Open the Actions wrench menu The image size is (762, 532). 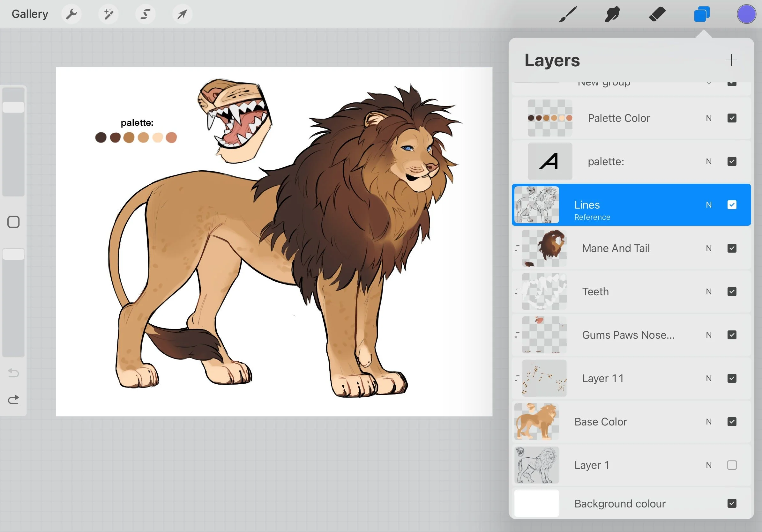71,14
